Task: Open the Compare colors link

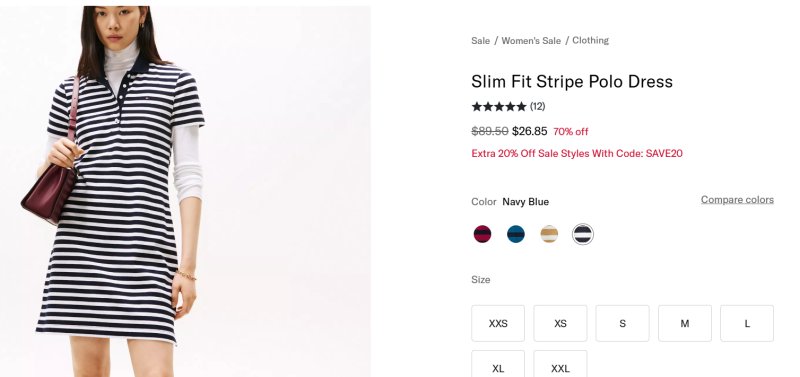Action: [737, 199]
